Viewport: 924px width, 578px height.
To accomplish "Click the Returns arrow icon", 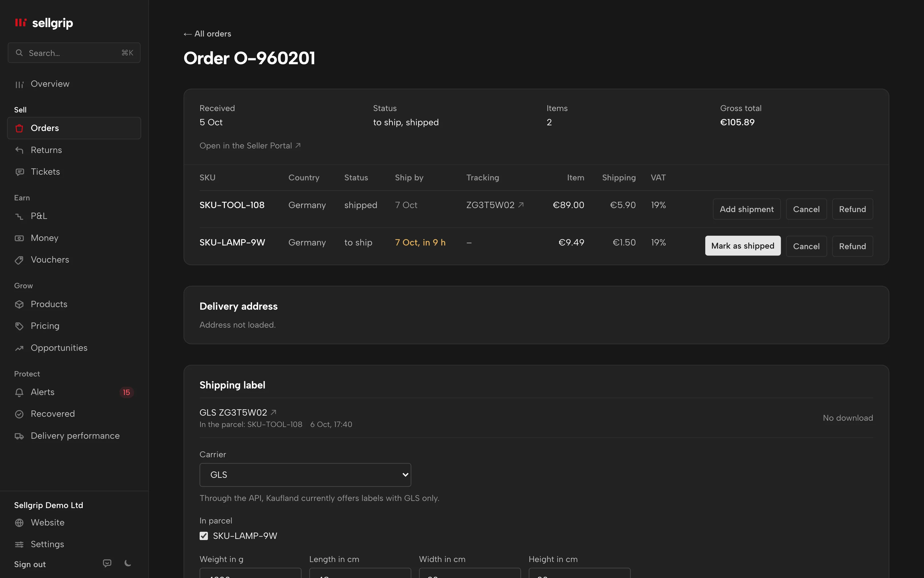I will (19, 150).
